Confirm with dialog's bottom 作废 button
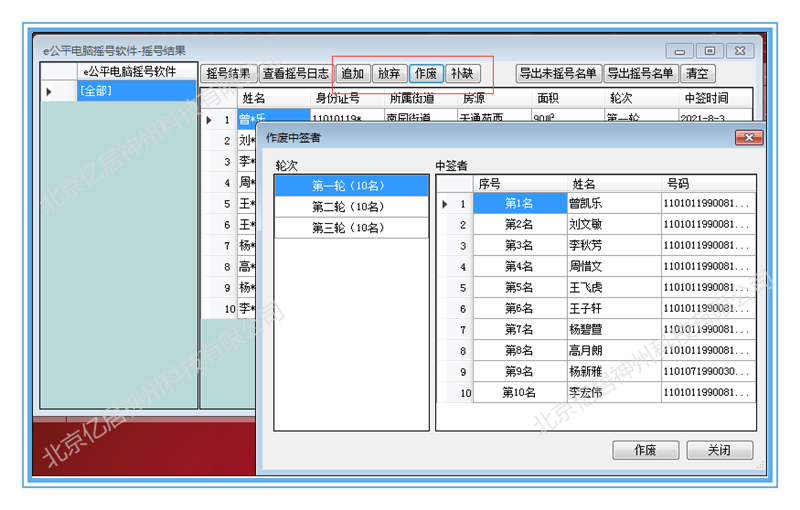The width and height of the screenshot is (800, 510). 645,450
